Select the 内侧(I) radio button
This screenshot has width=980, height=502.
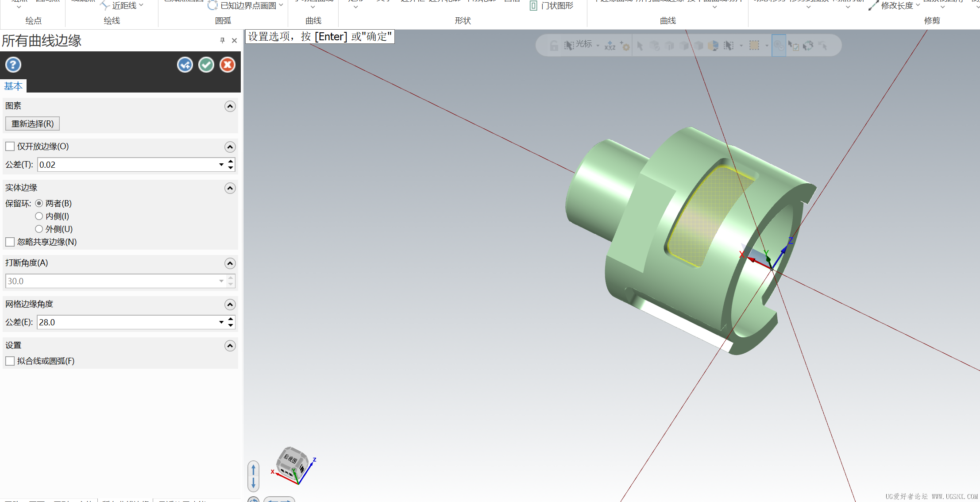pos(39,216)
